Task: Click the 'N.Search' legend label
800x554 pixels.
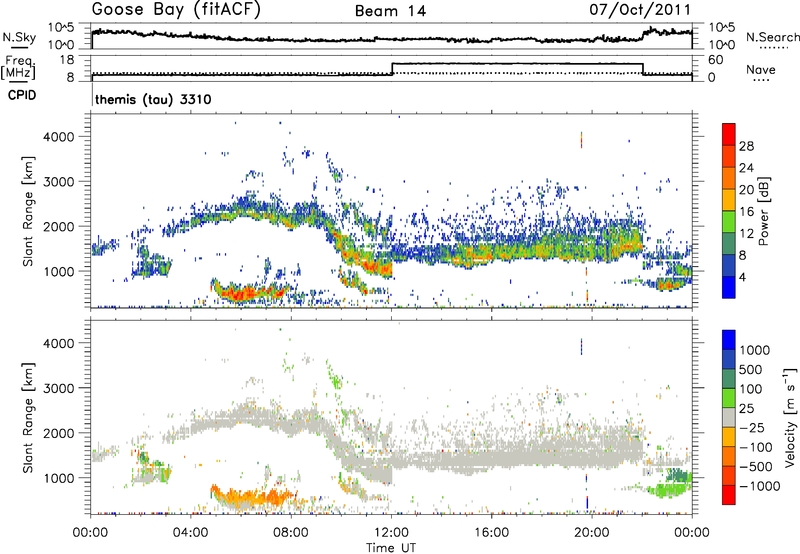Action: (772, 37)
